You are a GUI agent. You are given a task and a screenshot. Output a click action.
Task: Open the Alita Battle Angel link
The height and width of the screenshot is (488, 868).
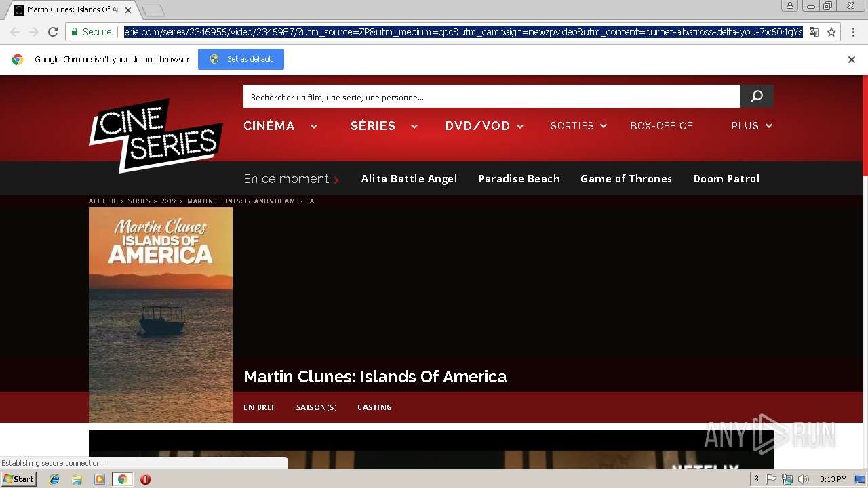pyautogui.click(x=409, y=179)
